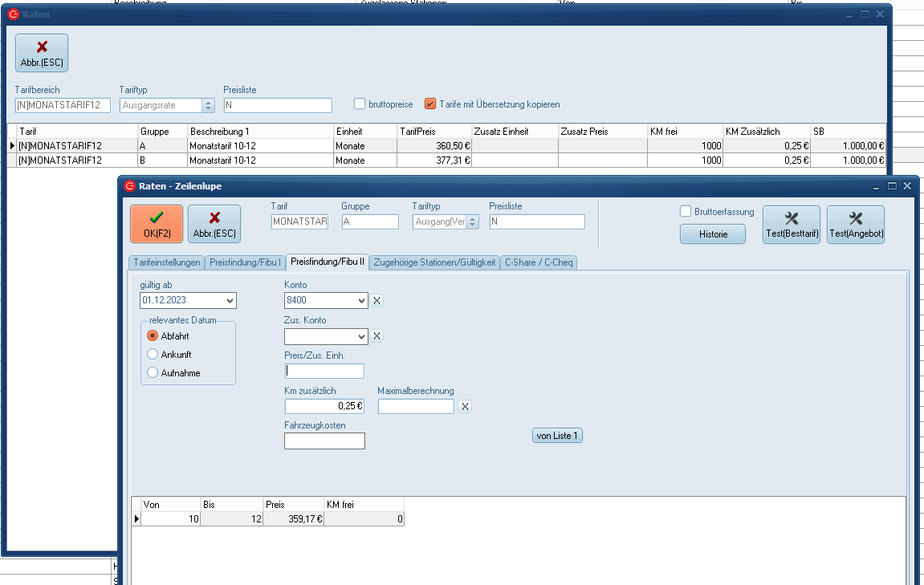The width and height of the screenshot is (924, 585).
Task: Run Test(Angebot) tool button
Action: coord(855,225)
